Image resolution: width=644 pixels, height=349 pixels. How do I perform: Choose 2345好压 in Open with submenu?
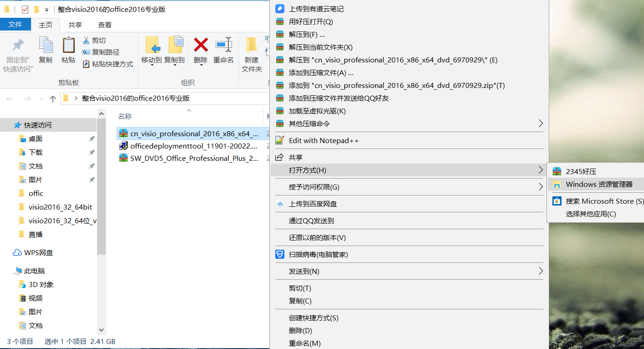[x=596, y=171]
